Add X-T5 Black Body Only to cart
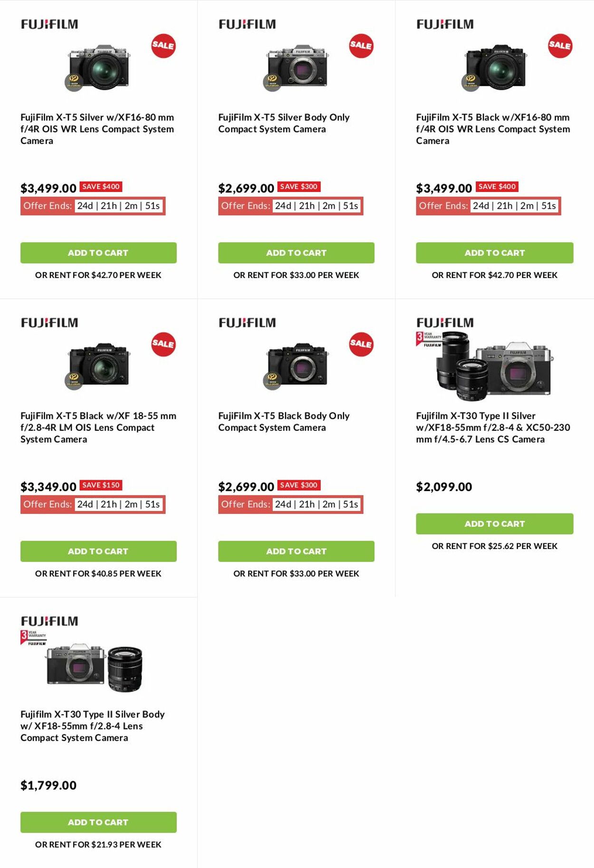594x868 pixels. 296,551
